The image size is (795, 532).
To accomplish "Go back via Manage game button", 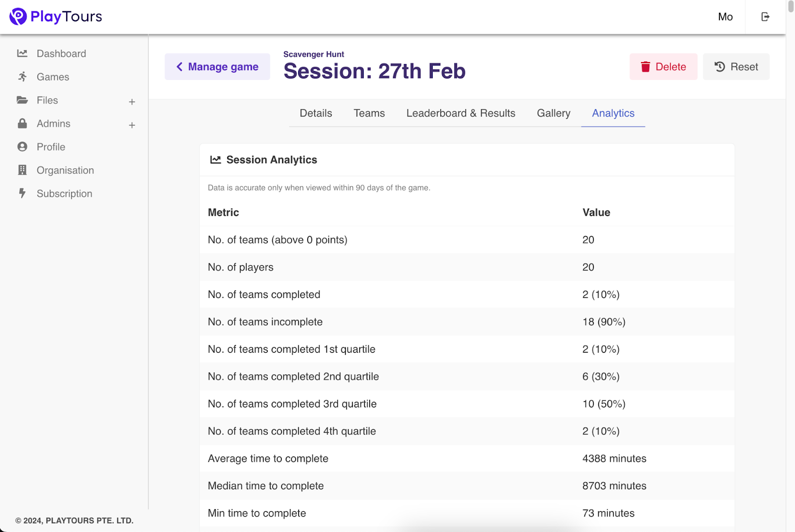I will [x=218, y=67].
